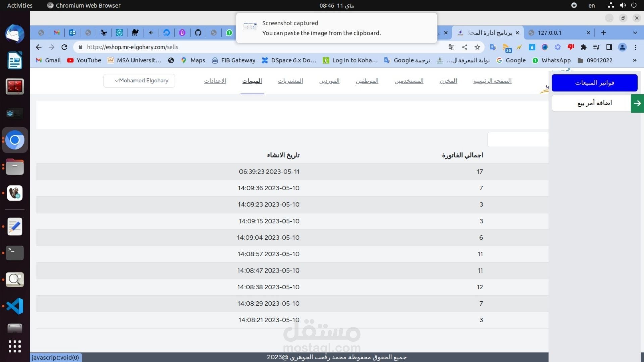
Task: Open the system volume indicator
Action: [623, 5]
